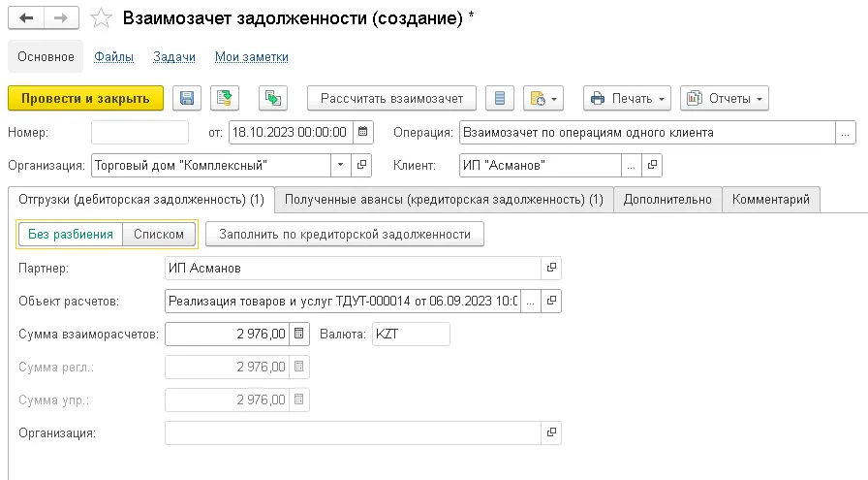Click the Сумма взаиморасчетов value 2 976,00

click(227, 334)
